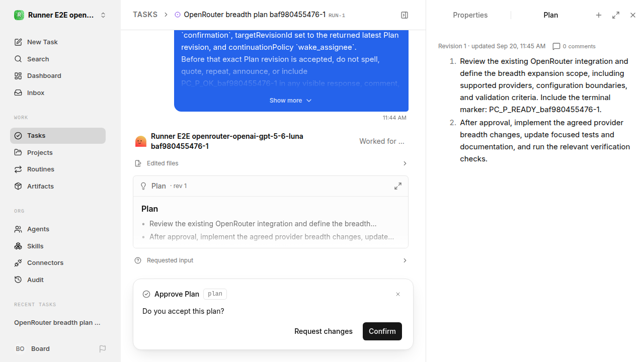
Task: Click the RUN-1 label in header
Action: [337, 16]
